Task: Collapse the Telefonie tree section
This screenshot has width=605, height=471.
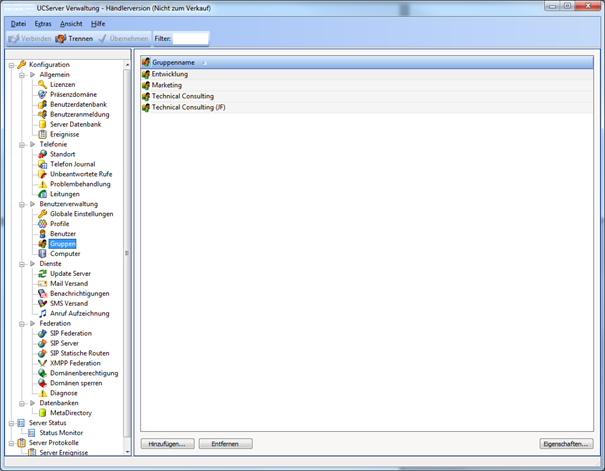Action: [22, 145]
